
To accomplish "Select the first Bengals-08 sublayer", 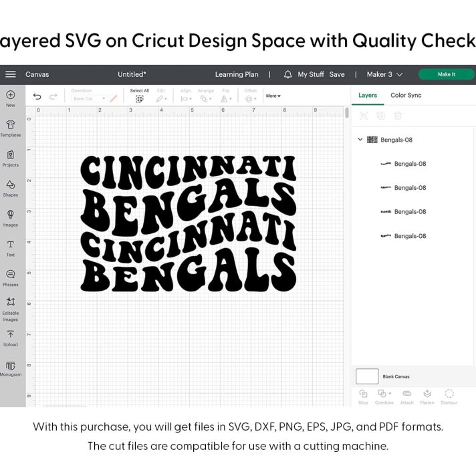I will [x=413, y=164].
